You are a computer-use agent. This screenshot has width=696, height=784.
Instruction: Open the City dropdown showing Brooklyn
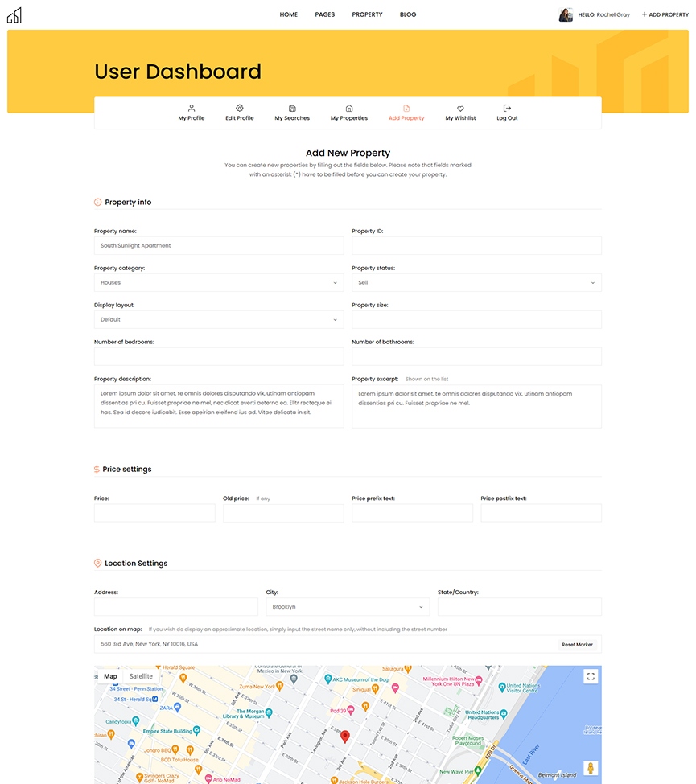point(348,608)
